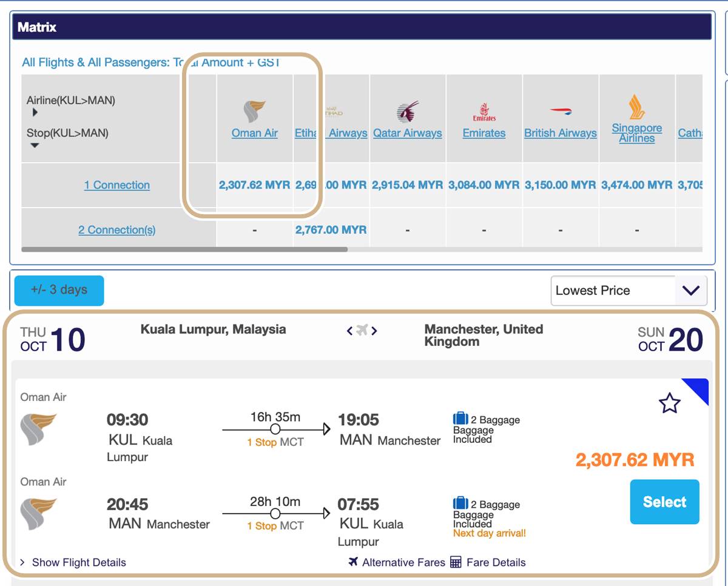Select the Emirates 3,084.00 MYR fare
Viewport: 728px width, 586px height.
(484, 184)
